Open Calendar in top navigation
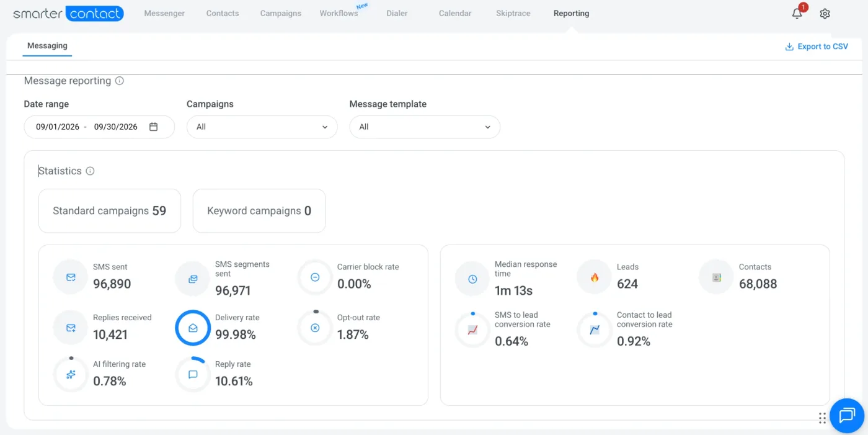 [x=455, y=13]
